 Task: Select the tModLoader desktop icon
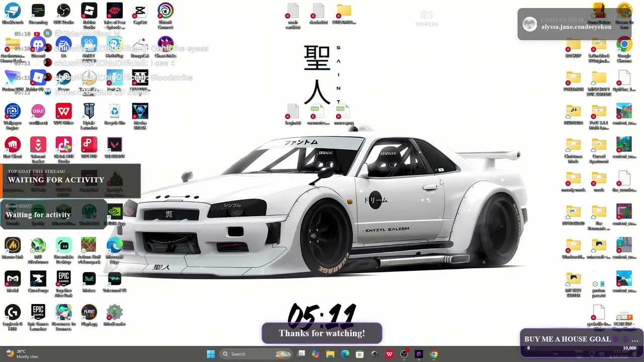115,315
